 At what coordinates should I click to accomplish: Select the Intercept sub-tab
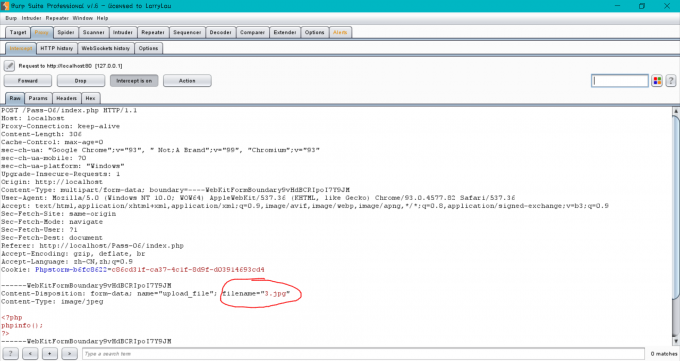[x=21, y=48]
